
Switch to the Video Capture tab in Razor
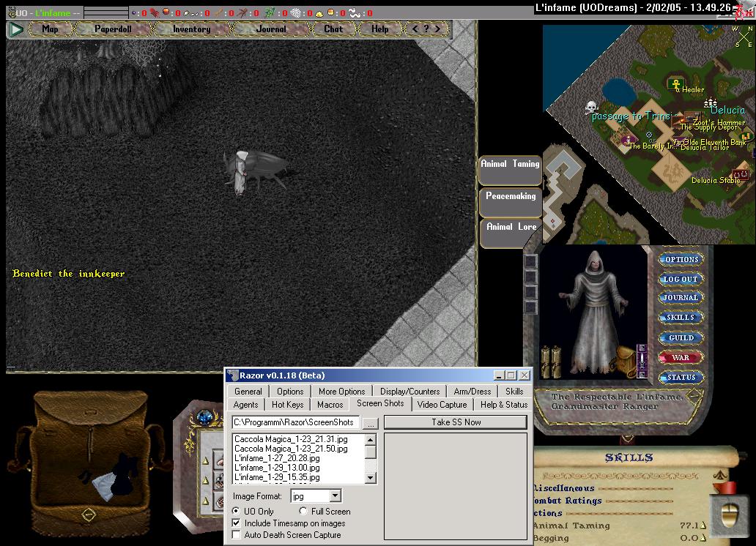(442, 405)
